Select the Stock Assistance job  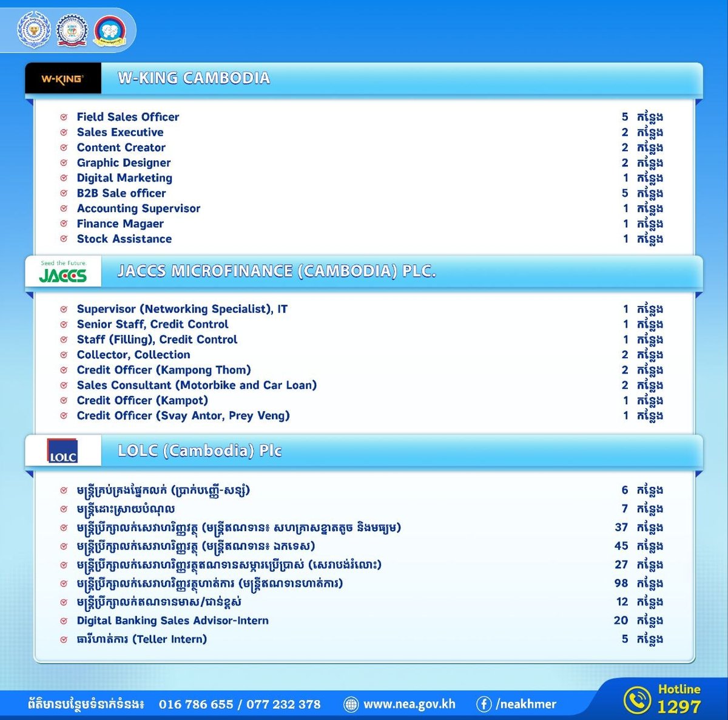[124, 239]
